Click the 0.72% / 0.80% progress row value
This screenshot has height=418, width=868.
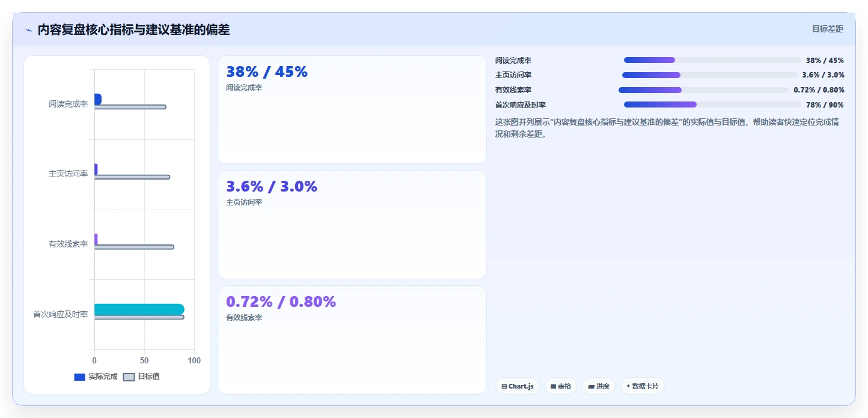[x=819, y=90]
